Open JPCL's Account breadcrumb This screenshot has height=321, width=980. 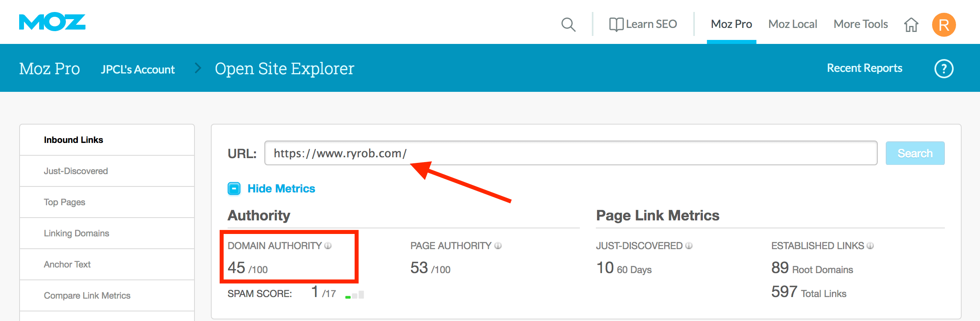(138, 69)
